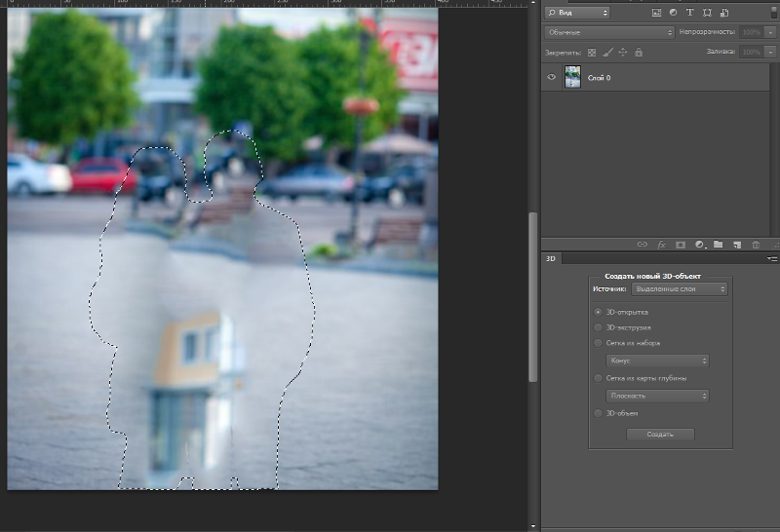Filter layers by type (T icon)
This screenshot has width=780, height=532.
[690, 13]
